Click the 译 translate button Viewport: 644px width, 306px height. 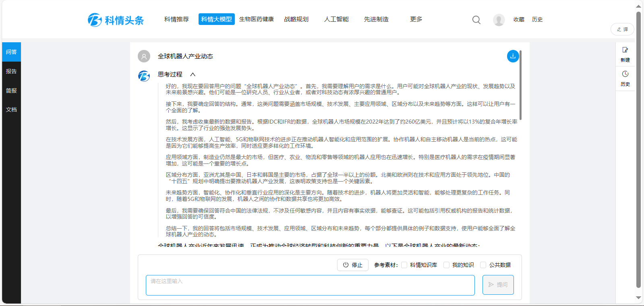pyautogui.click(x=622, y=29)
